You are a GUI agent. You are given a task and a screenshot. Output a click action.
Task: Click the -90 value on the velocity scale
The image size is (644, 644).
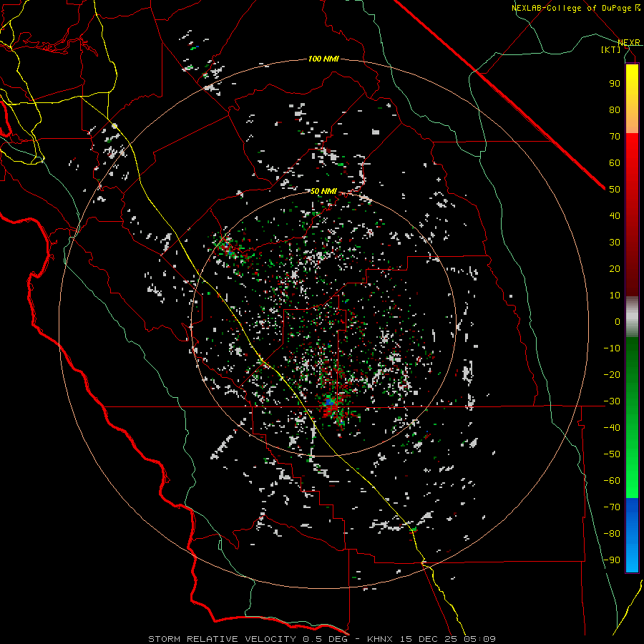(x=612, y=560)
